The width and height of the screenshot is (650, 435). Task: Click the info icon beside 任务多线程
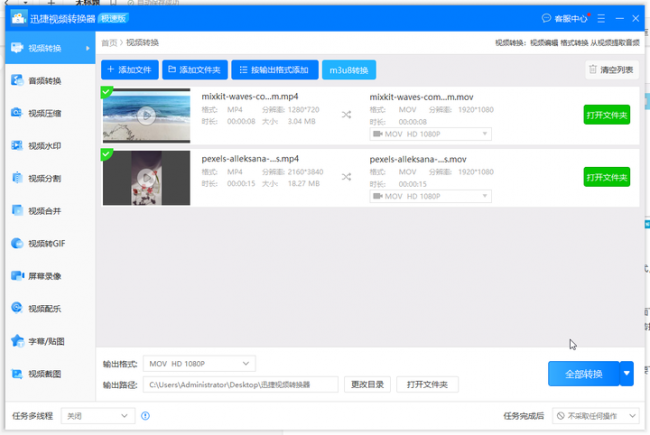(x=146, y=416)
